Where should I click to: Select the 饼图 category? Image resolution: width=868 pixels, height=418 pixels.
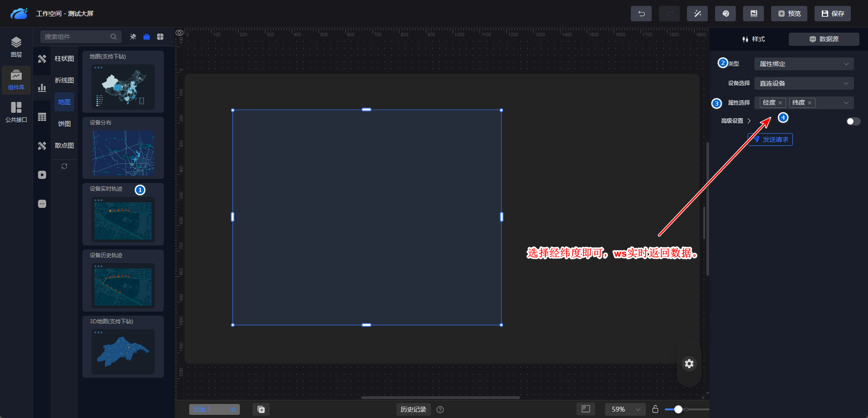(64, 124)
